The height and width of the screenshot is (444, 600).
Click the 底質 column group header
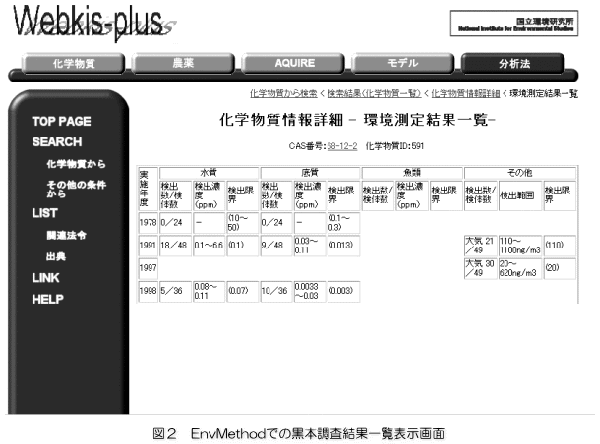click(x=310, y=173)
